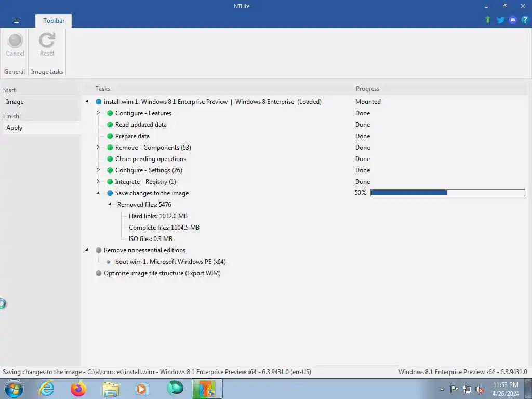Select the ISO files: 0.3 MB row
Viewport: 532px width, 399px height.
click(x=150, y=239)
